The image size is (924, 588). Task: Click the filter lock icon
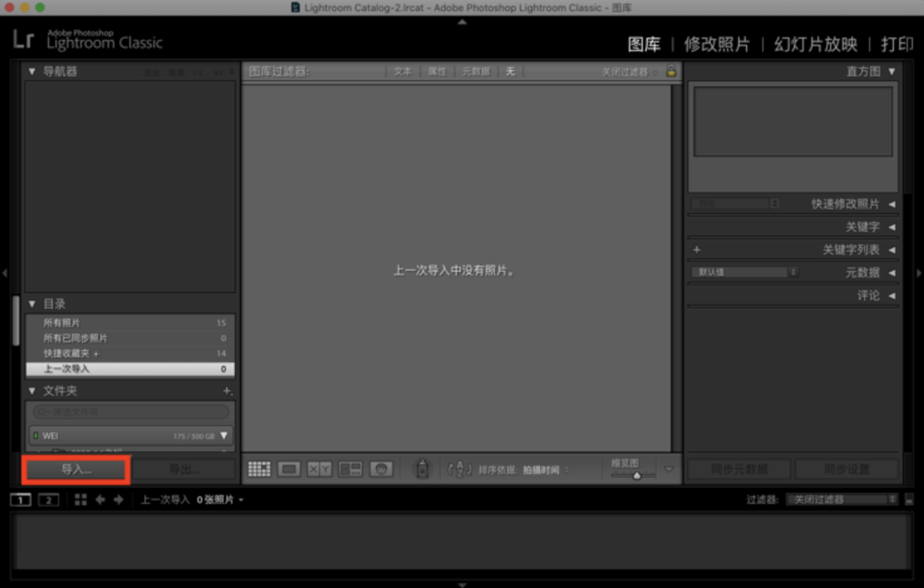672,72
